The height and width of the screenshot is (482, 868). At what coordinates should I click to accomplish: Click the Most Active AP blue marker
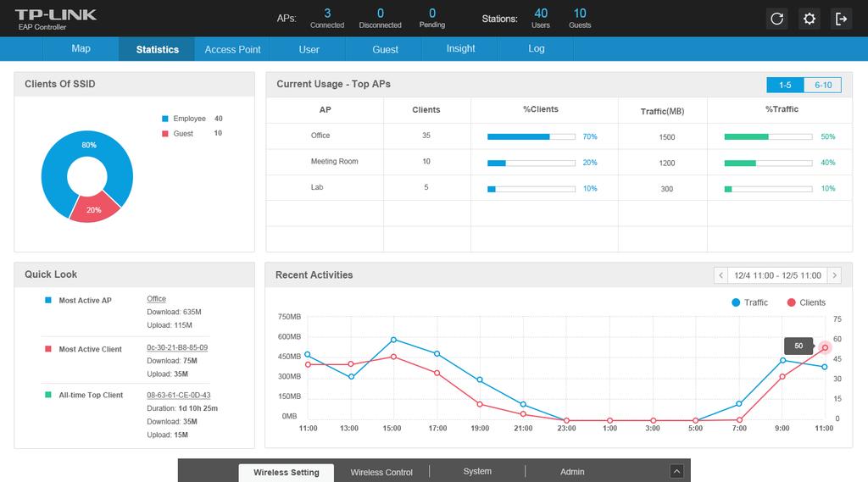coord(47,300)
